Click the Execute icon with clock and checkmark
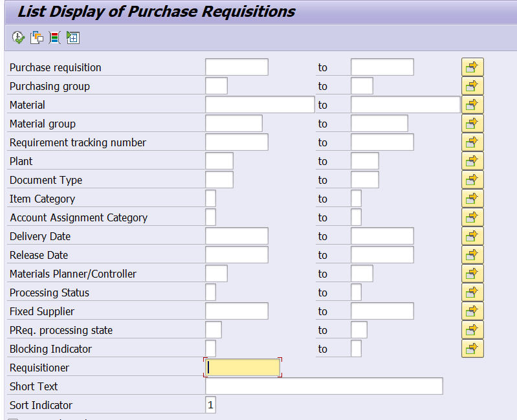 coord(18,38)
